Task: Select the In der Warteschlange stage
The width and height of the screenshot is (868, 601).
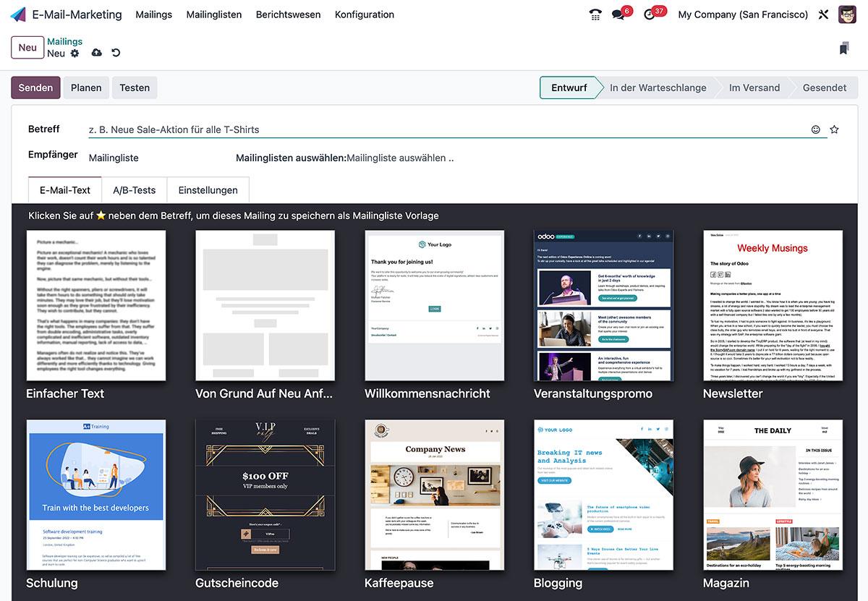Action: (x=658, y=88)
